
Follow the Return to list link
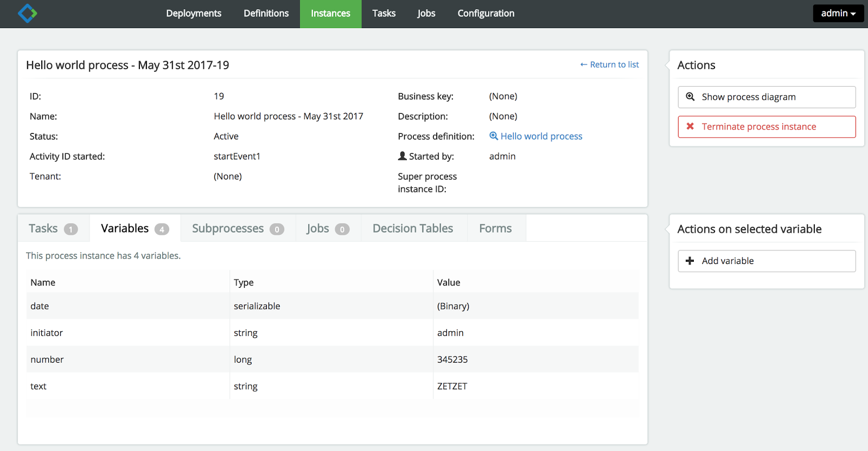[609, 65]
